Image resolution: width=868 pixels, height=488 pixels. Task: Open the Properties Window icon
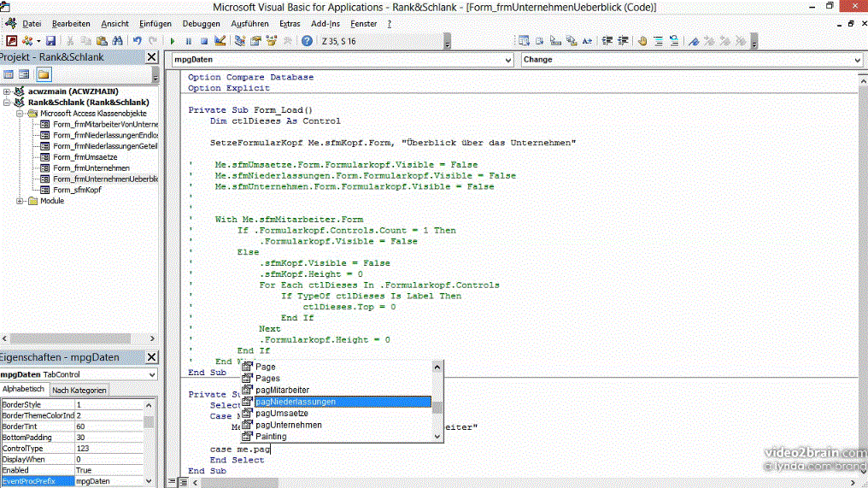coord(255,41)
